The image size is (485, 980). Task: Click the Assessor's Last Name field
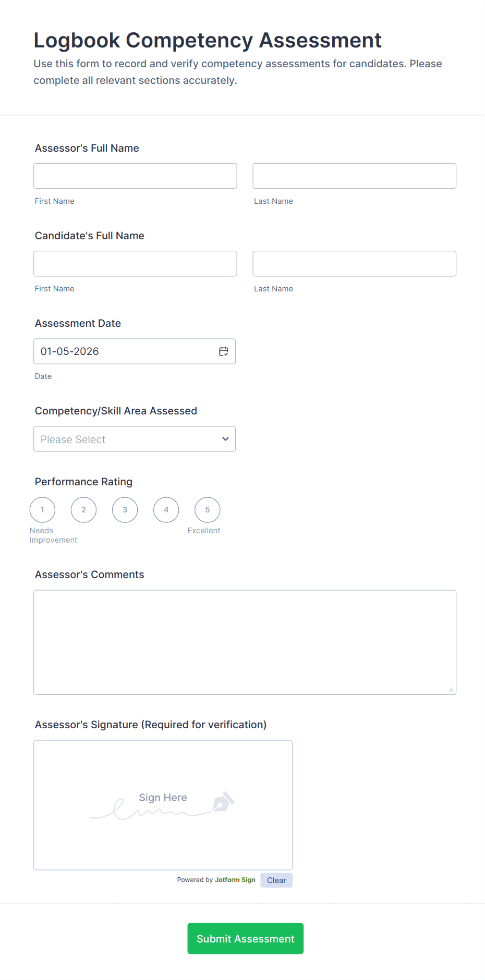click(x=354, y=176)
